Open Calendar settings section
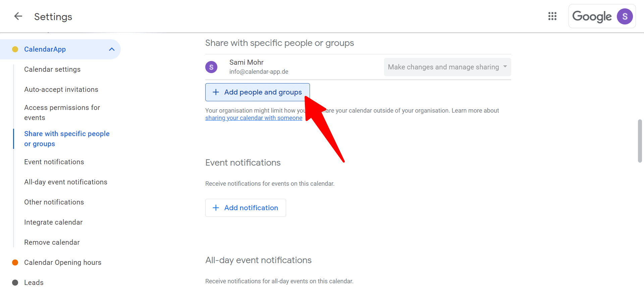The image size is (644, 295). (x=52, y=69)
